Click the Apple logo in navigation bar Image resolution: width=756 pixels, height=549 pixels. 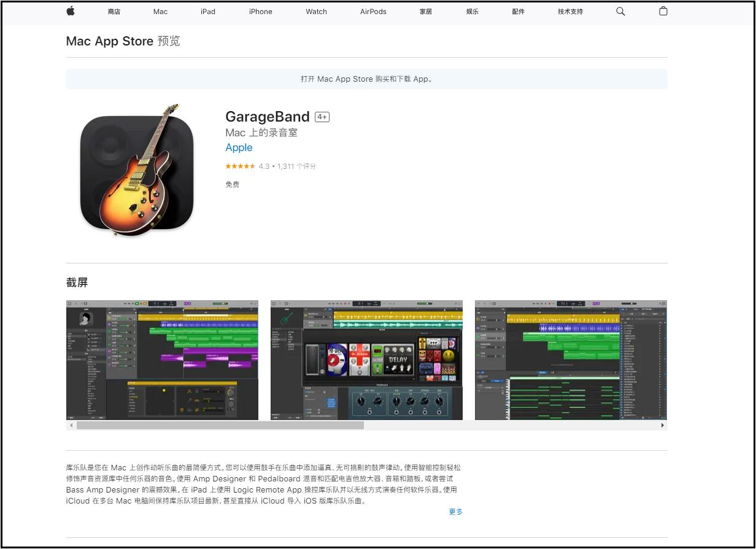[x=71, y=11]
